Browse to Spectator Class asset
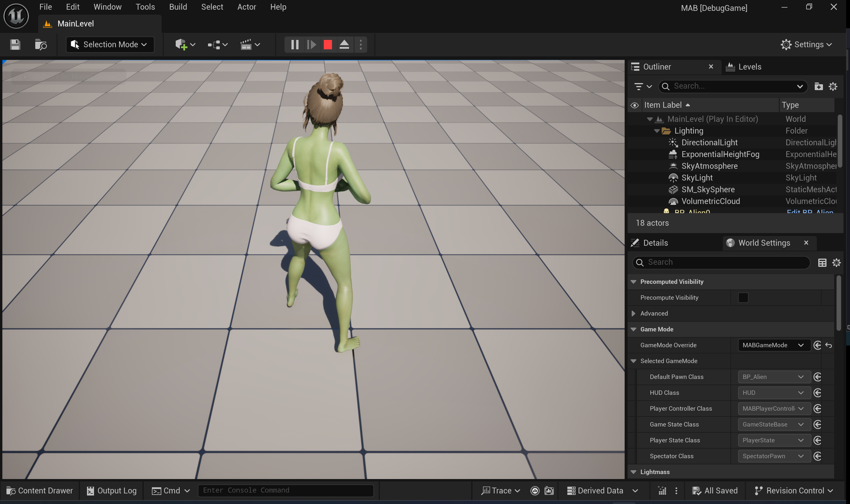 [x=817, y=456]
